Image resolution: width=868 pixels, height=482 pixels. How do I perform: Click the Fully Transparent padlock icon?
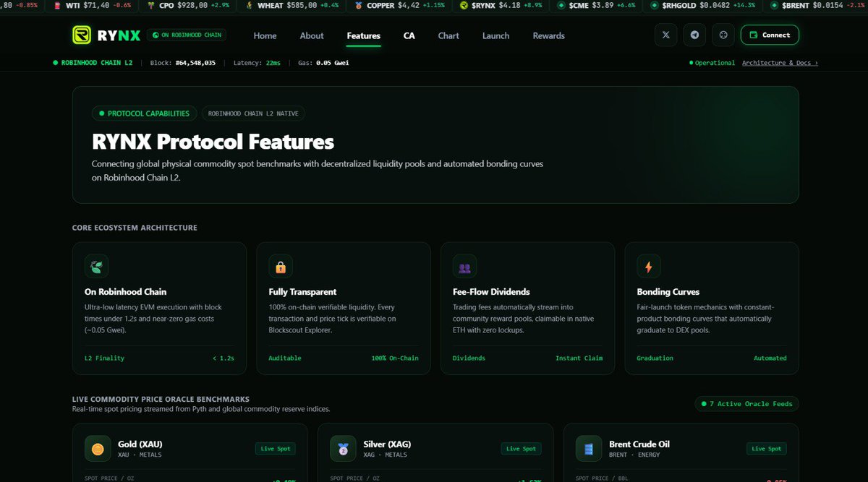pos(281,267)
